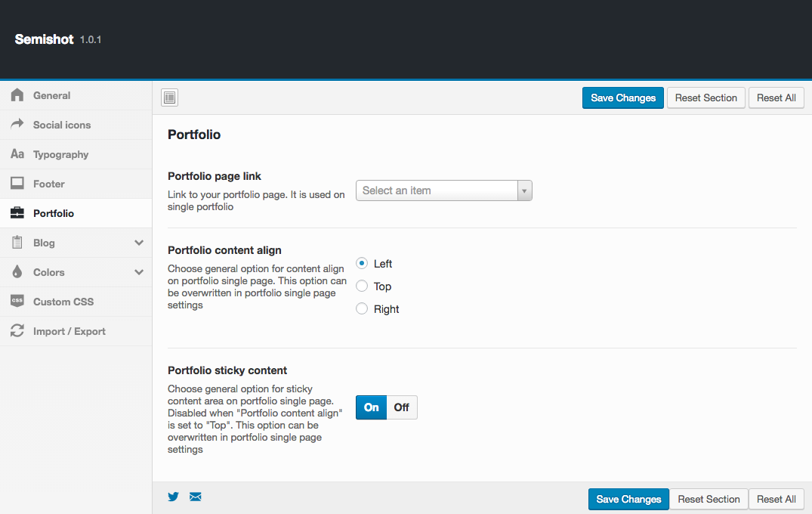This screenshot has height=514, width=812.
Task: Click the Typography Aa icon
Action: click(17, 154)
